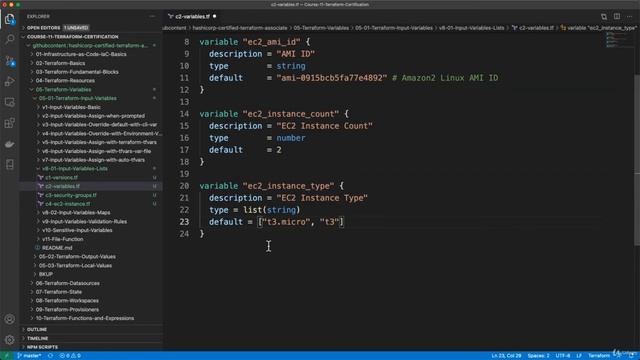Viewport: 640px width, 360px height.
Task: Open the notebook-style activity bar icon below Docker
Action: point(9,164)
